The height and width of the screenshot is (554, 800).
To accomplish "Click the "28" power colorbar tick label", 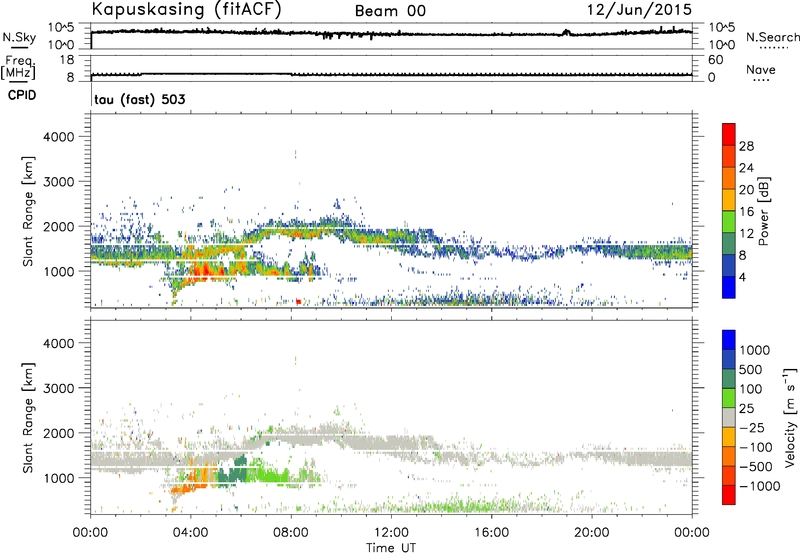I will (x=746, y=146).
